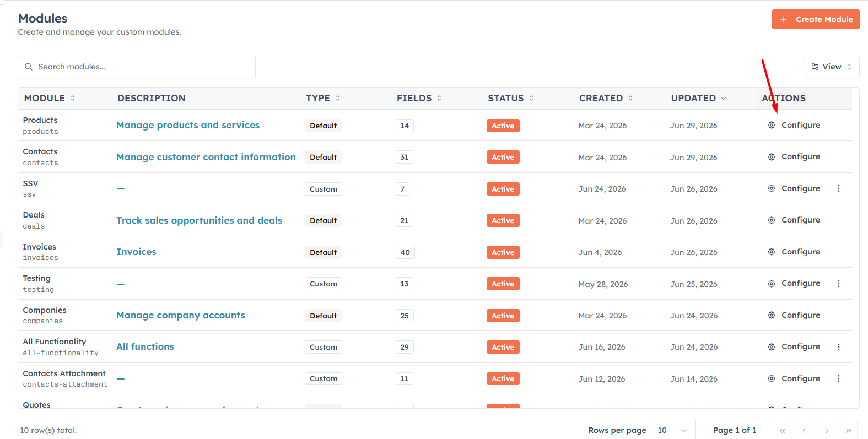Click 'Manage company accounts' description
Viewport: 868px width, 439px height.
click(181, 315)
